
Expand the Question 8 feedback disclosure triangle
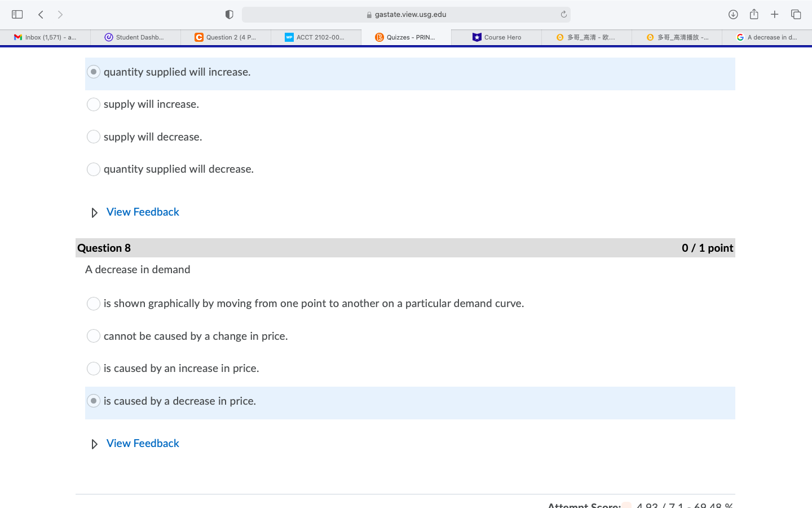[94, 444]
